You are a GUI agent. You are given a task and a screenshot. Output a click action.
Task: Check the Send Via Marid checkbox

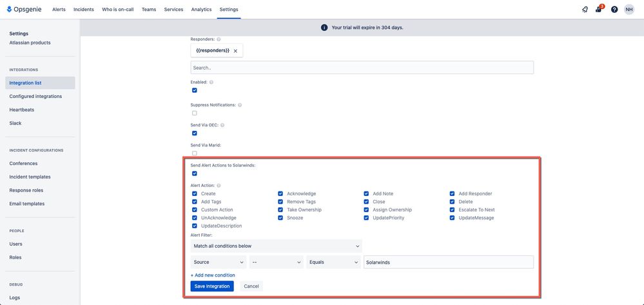194,153
